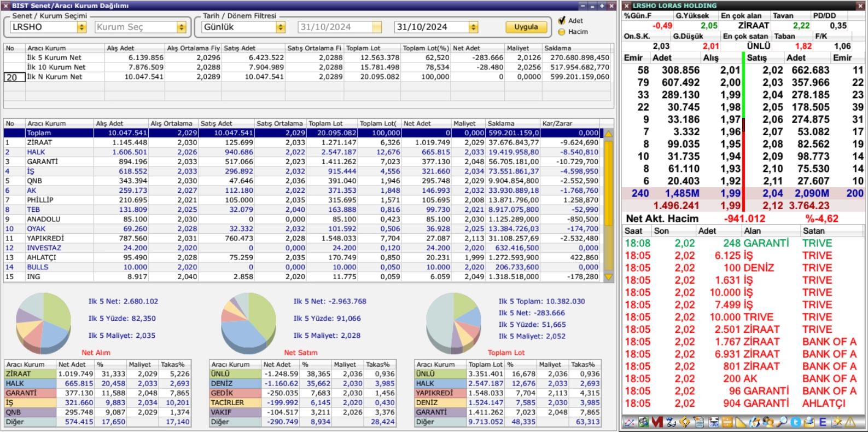
Task: Click İlk 10 Kurum Net summary row
Action: tap(307, 67)
